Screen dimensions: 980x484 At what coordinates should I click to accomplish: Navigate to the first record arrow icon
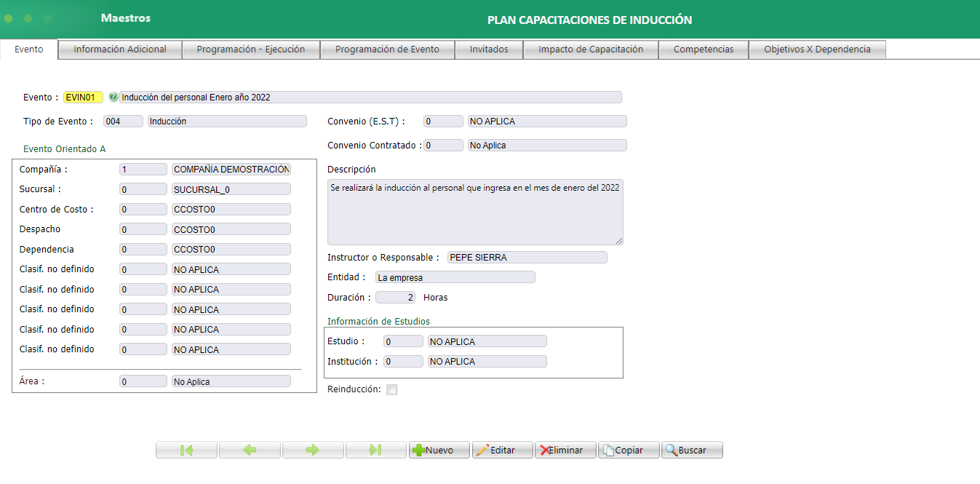click(186, 449)
